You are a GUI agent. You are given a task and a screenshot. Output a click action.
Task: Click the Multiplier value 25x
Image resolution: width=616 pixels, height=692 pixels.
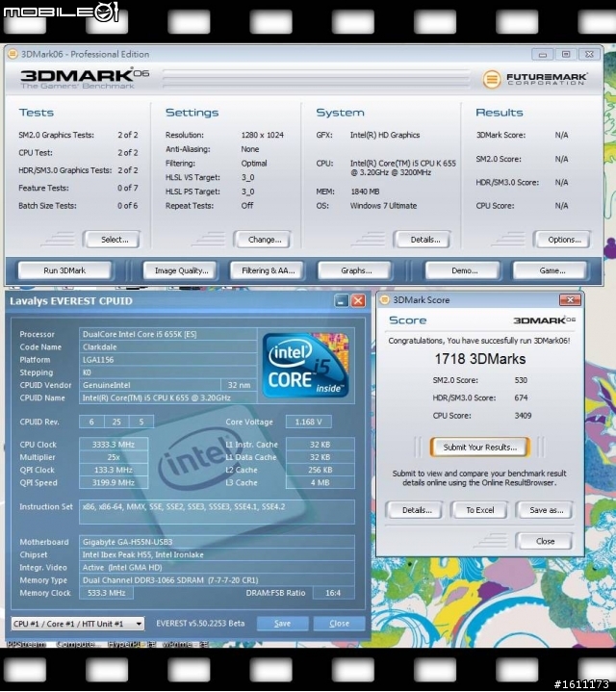pyautogui.click(x=114, y=457)
